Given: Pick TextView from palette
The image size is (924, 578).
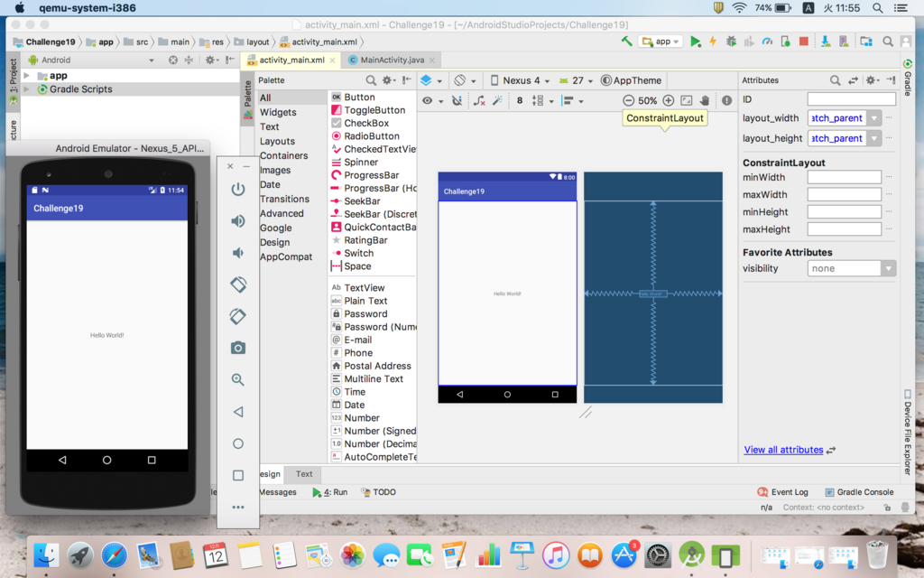Looking at the screenshot, I should pyautogui.click(x=365, y=288).
